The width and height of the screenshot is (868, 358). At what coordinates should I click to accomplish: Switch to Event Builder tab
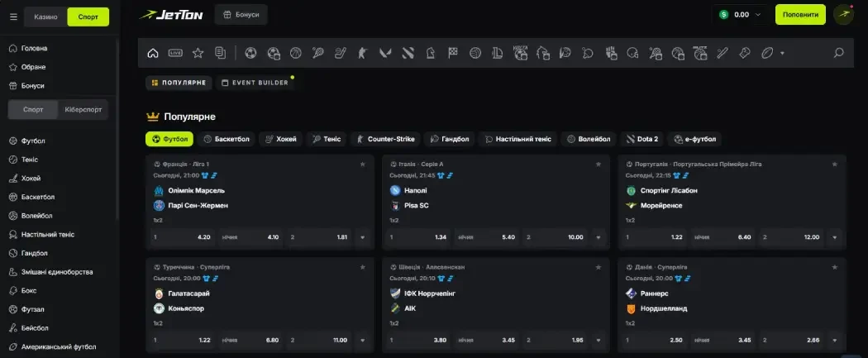click(255, 83)
